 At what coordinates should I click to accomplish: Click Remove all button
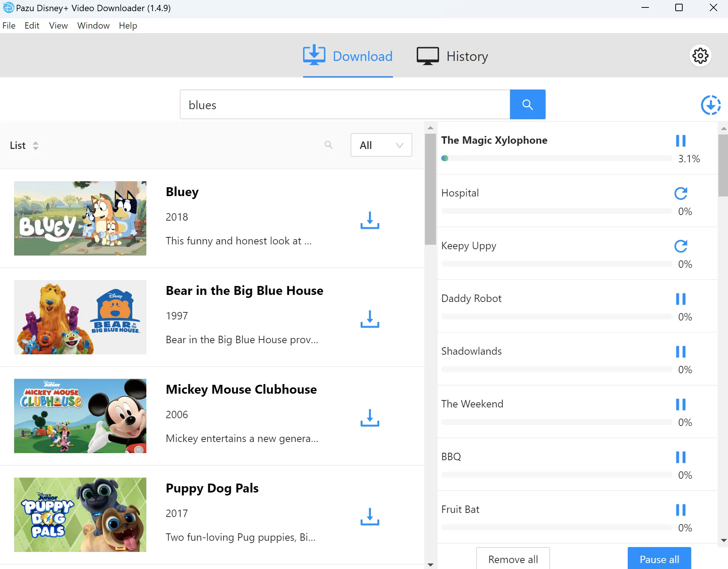513,559
